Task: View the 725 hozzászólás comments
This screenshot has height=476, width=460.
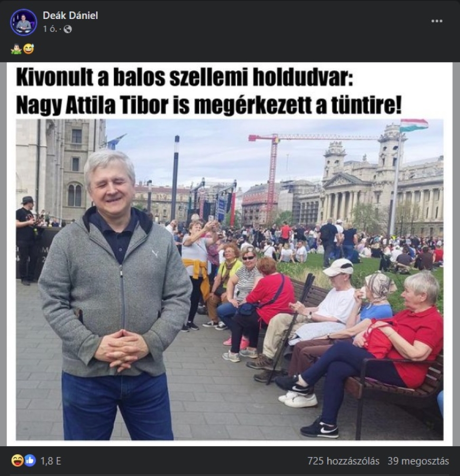Action: [x=343, y=461]
